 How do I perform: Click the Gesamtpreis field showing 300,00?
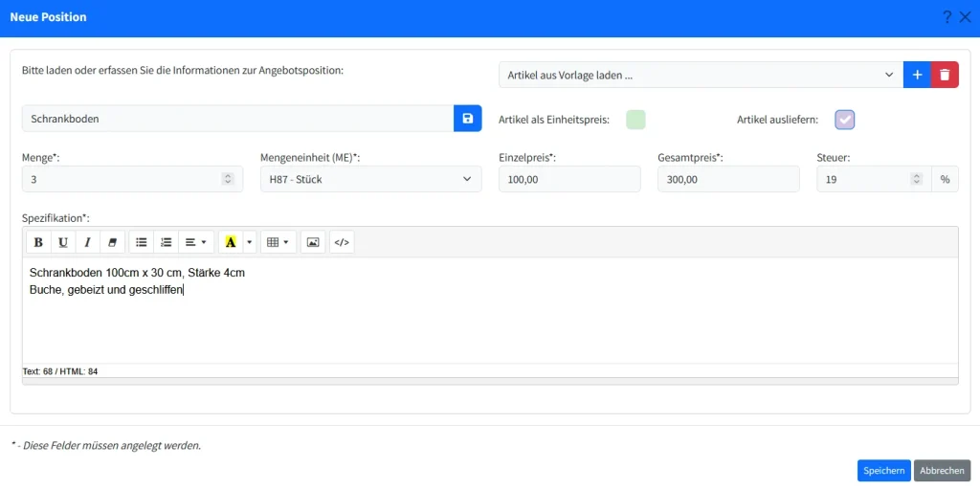pos(728,179)
